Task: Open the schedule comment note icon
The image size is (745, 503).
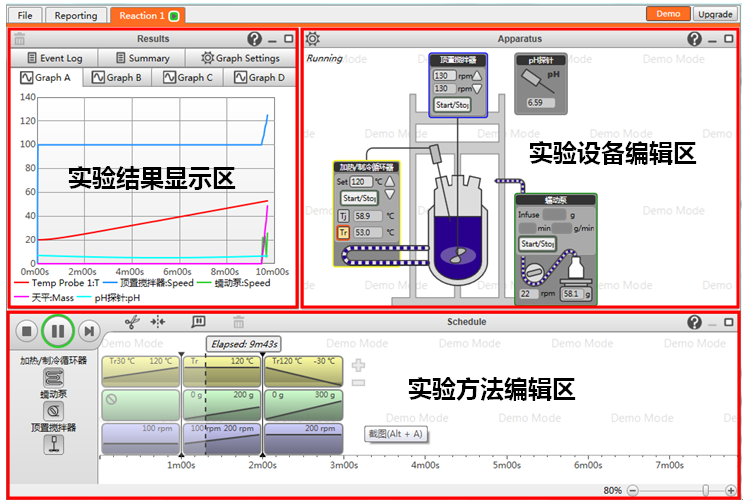Action: pos(198,322)
